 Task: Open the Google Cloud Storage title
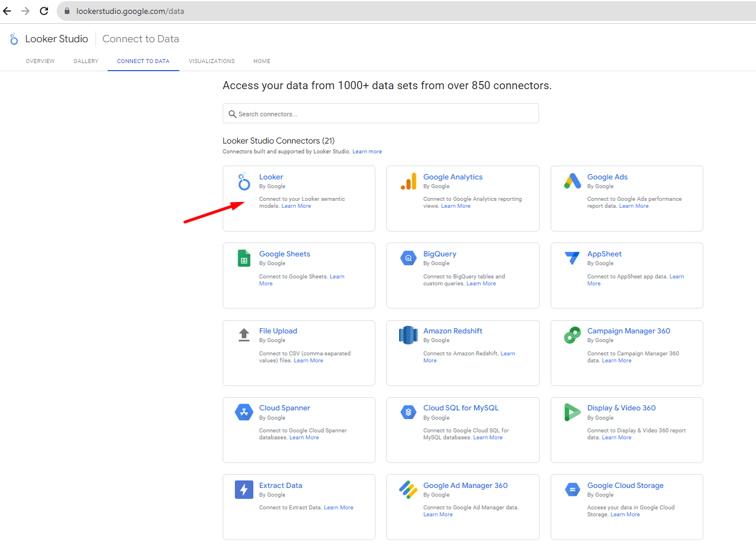pyautogui.click(x=625, y=486)
